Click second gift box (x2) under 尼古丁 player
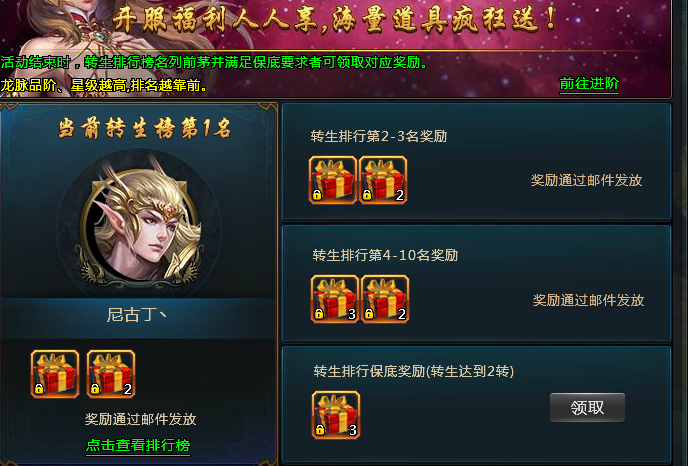 click(111, 374)
